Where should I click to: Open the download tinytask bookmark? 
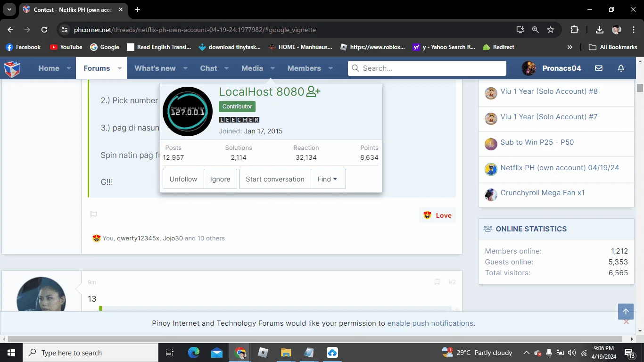tap(230, 47)
